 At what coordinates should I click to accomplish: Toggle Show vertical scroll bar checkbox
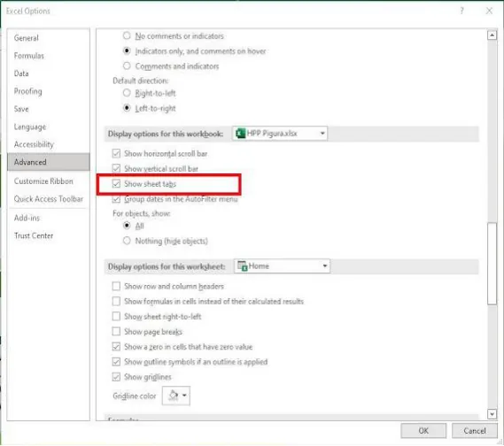click(x=116, y=168)
